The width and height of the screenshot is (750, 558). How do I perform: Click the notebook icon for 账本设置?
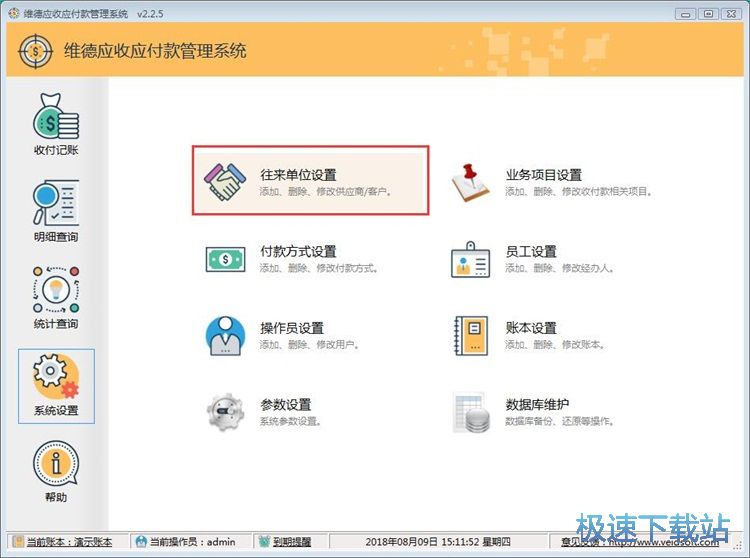click(471, 336)
